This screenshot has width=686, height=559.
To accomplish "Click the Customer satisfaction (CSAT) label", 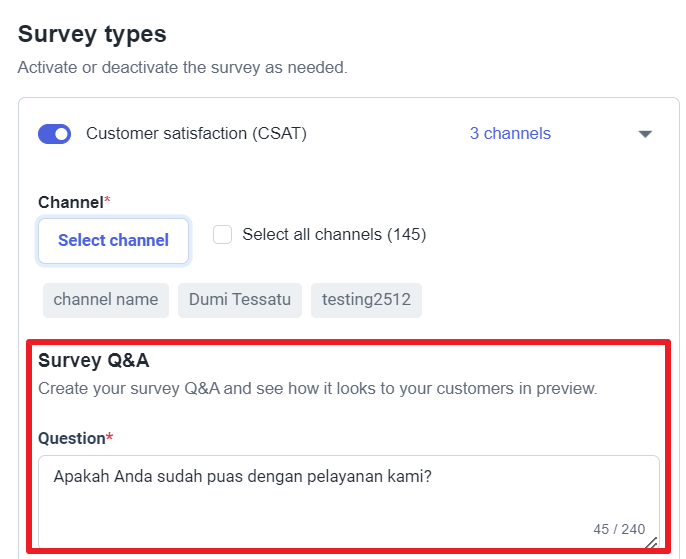I will tap(196, 134).
